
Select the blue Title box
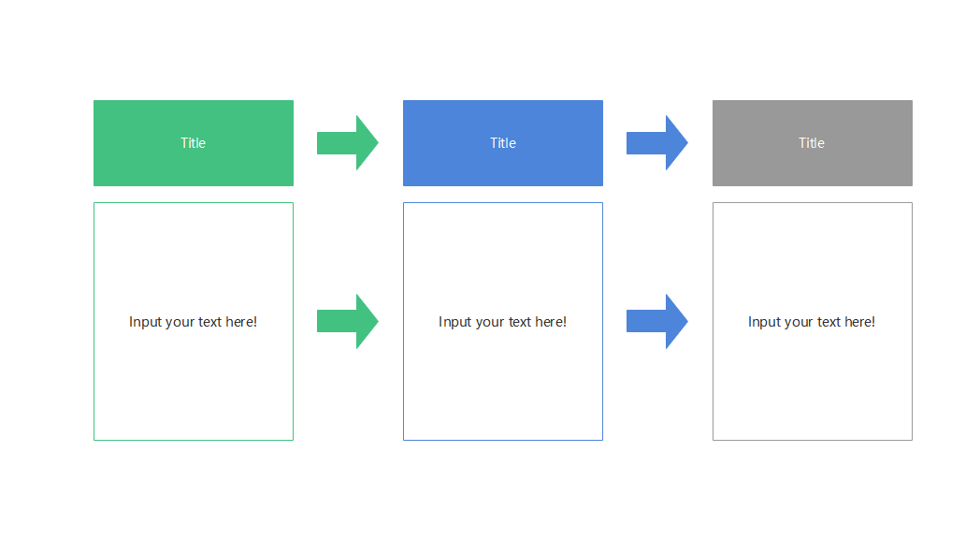click(x=503, y=143)
